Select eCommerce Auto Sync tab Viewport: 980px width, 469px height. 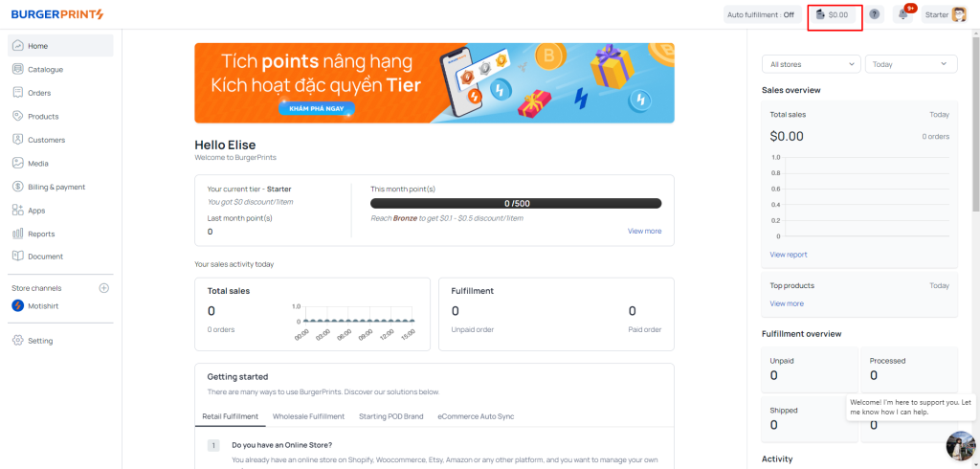[476, 416]
